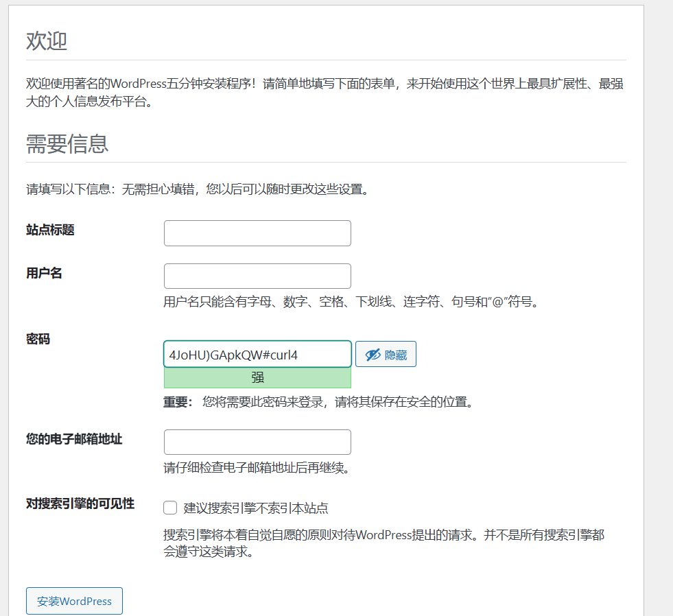Click the 建议搜索引擎不索引本站点 checkbox label

coord(255,508)
